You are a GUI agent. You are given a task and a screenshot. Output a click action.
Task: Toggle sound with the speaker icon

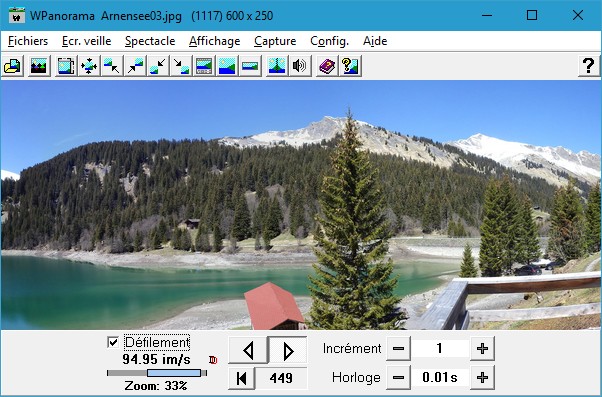click(x=300, y=66)
